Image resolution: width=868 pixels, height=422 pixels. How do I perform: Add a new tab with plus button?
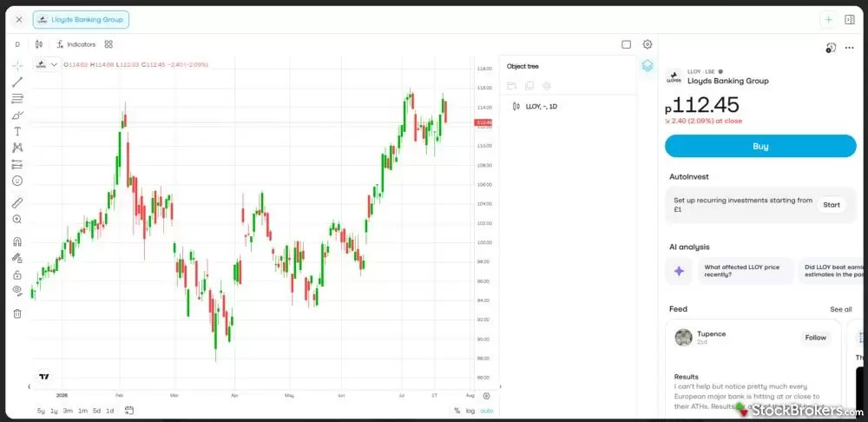coord(828,20)
